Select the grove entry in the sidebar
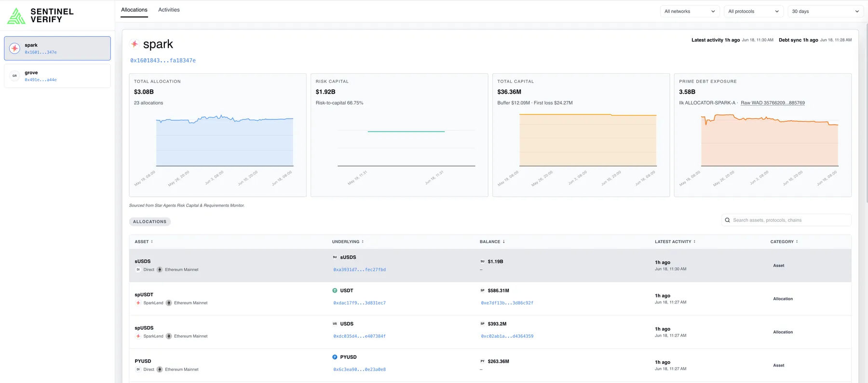 click(57, 76)
